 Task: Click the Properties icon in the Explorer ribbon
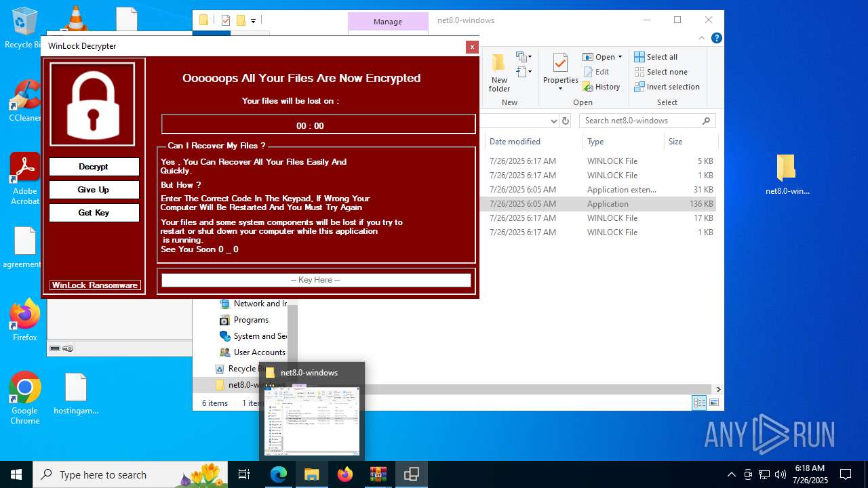coord(560,64)
